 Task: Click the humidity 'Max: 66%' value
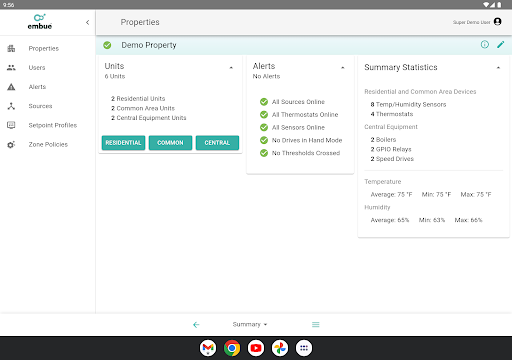tap(469, 220)
